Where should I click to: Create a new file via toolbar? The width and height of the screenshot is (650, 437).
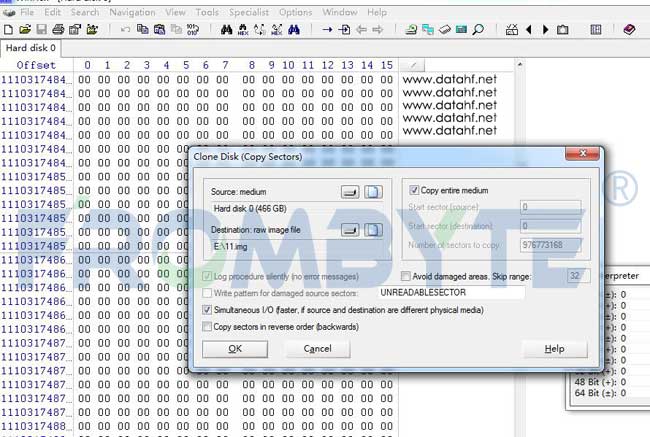click(x=8, y=29)
